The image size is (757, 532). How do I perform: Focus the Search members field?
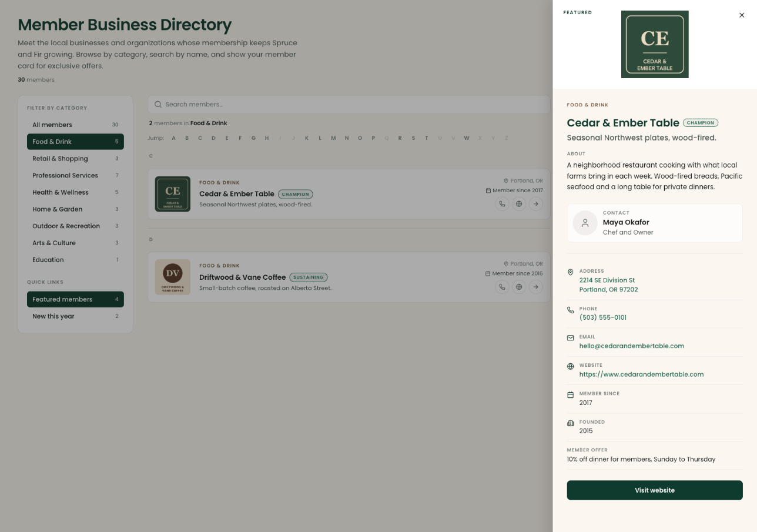(x=349, y=105)
